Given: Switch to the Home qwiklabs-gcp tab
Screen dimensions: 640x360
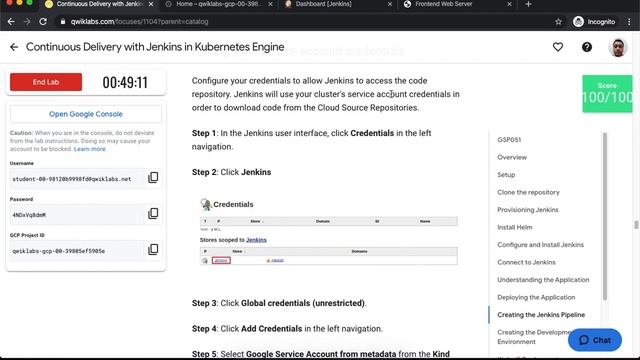Looking at the screenshot, I should pos(218,4).
